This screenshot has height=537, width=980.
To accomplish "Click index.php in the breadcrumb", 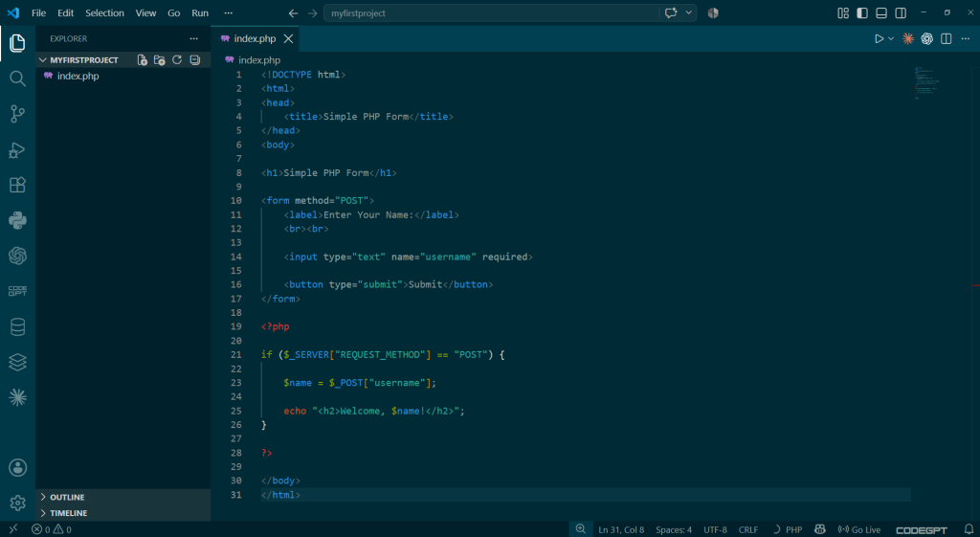I will 259,60.
